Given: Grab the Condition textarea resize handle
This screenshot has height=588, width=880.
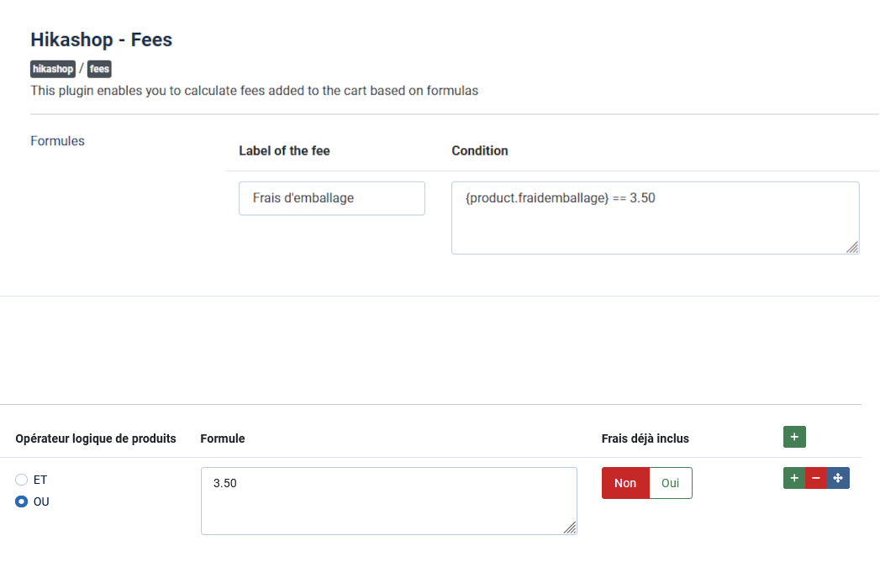Looking at the screenshot, I should [852, 247].
